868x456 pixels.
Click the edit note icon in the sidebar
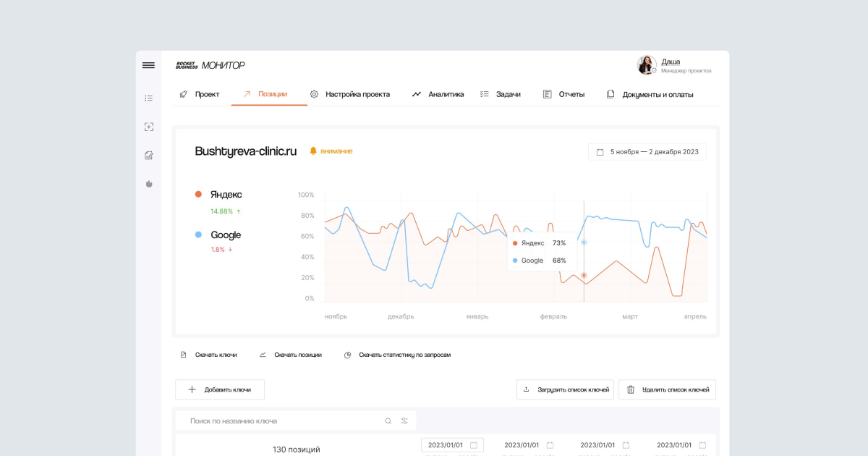click(148, 155)
